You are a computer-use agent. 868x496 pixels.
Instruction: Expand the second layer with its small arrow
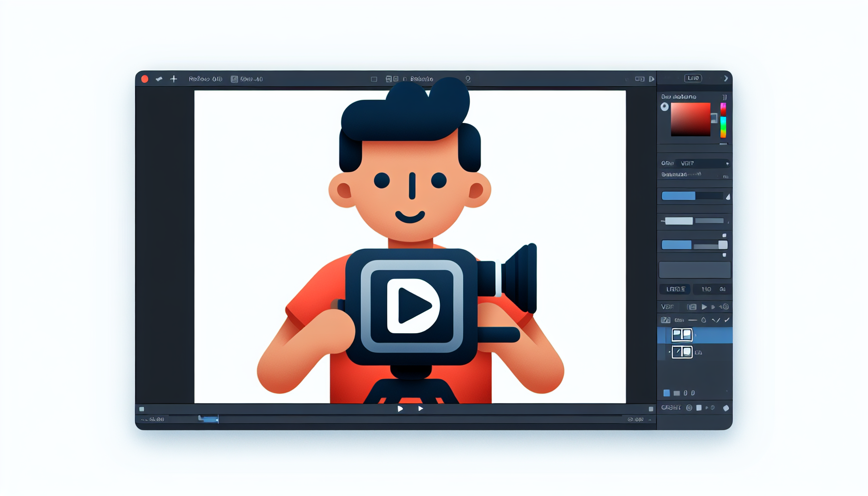tap(669, 352)
